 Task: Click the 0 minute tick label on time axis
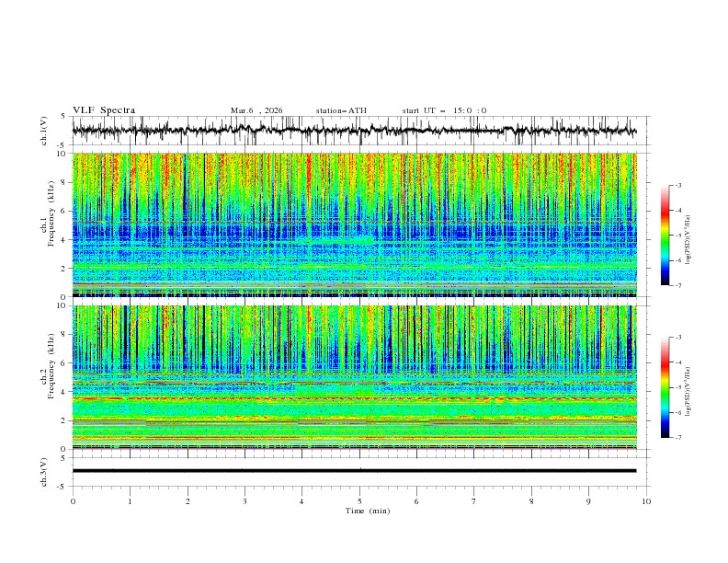73,501
